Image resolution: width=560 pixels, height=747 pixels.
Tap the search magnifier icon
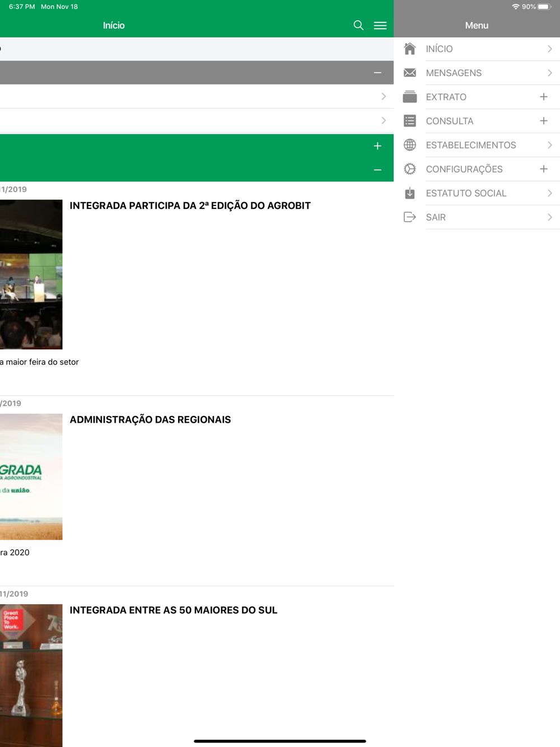(358, 25)
